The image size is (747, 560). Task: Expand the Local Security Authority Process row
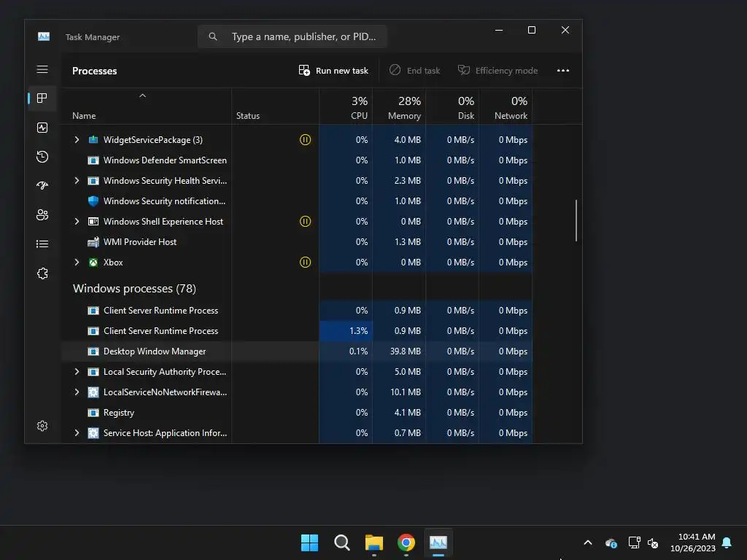pos(77,372)
